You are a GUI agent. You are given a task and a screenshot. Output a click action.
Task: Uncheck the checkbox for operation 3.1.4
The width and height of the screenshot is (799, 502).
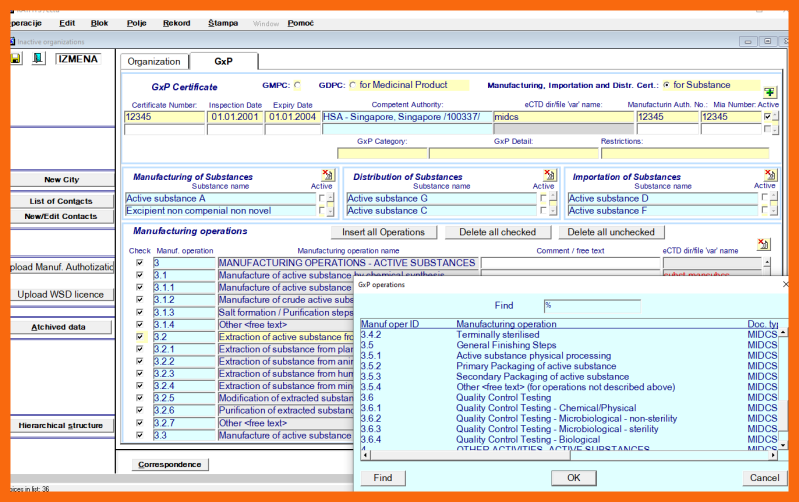[x=139, y=325]
